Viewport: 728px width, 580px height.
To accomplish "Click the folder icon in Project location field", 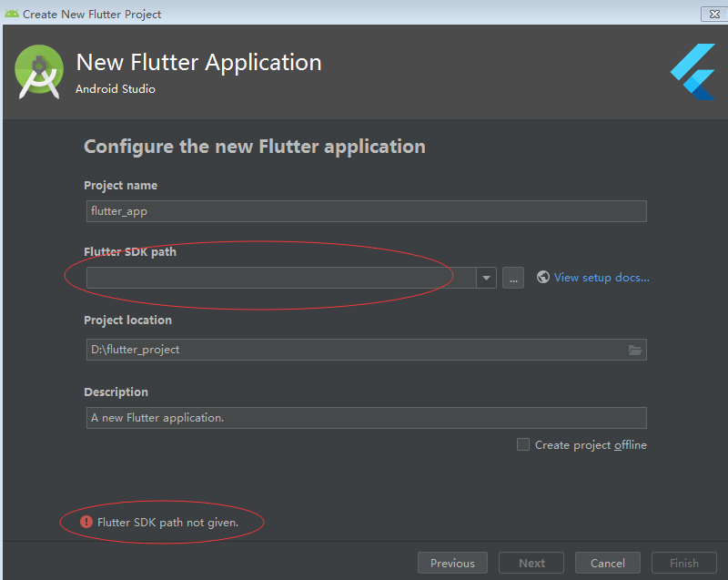I will [635, 349].
